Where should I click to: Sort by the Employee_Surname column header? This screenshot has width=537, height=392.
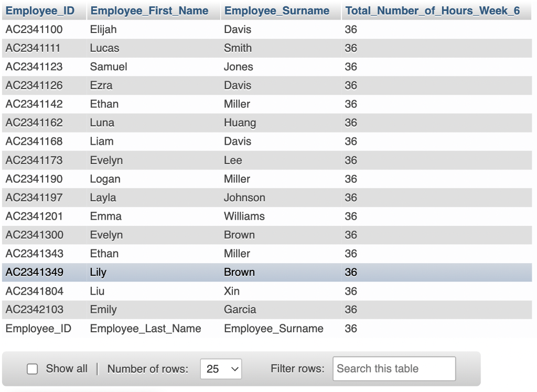click(276, 10)
